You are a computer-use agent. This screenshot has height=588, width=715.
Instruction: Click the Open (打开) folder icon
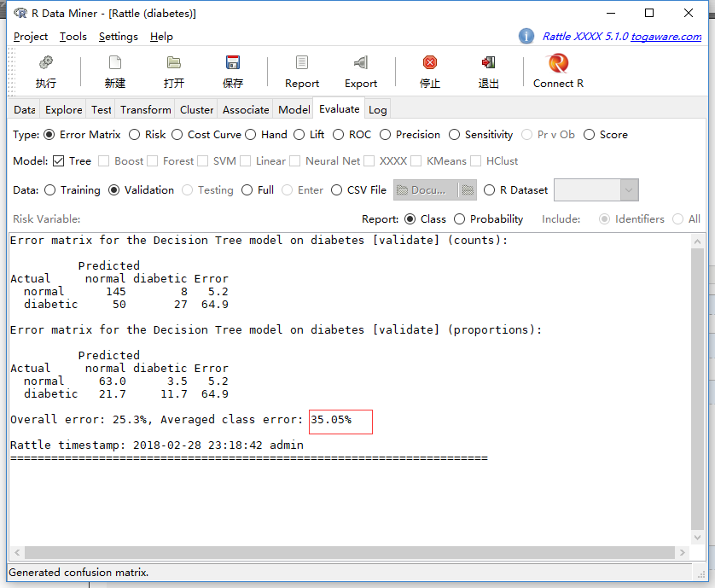[x=174, y=62]
